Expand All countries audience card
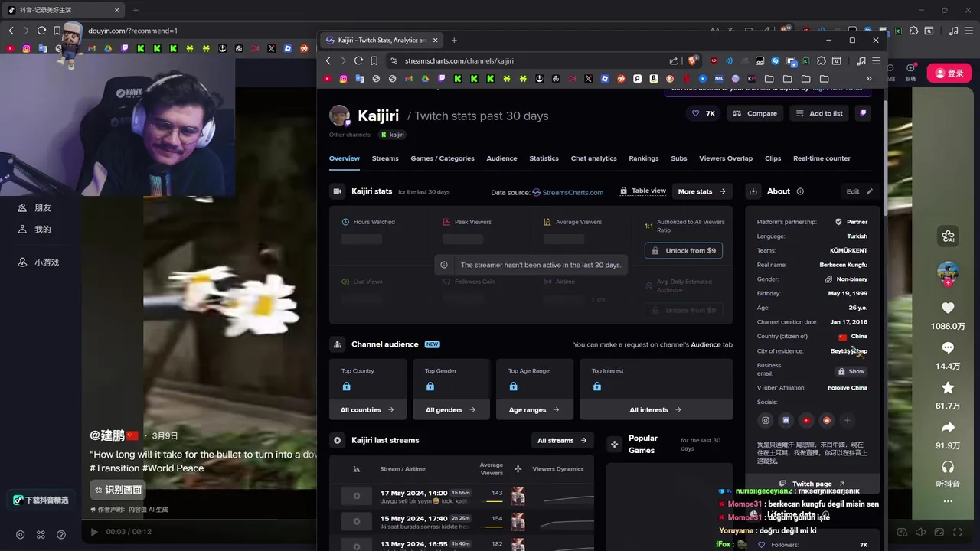980x551 pixels. click(367, 409)
